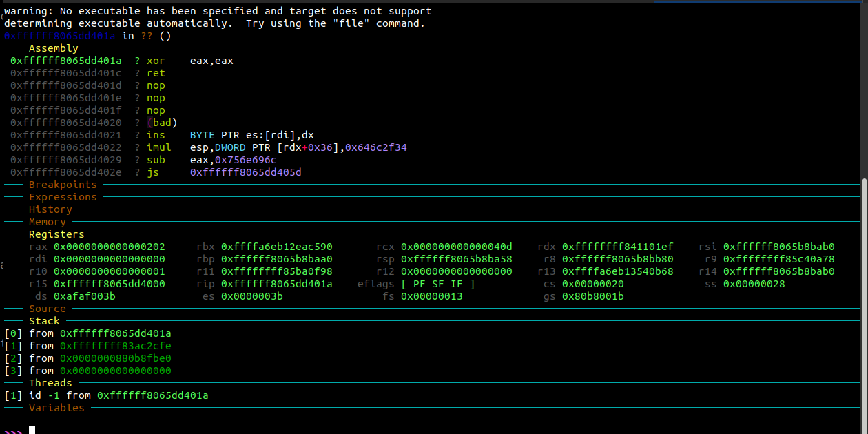Click the 'file' command warning text line
The image size is (868, 434).
(x=215, y=23)
